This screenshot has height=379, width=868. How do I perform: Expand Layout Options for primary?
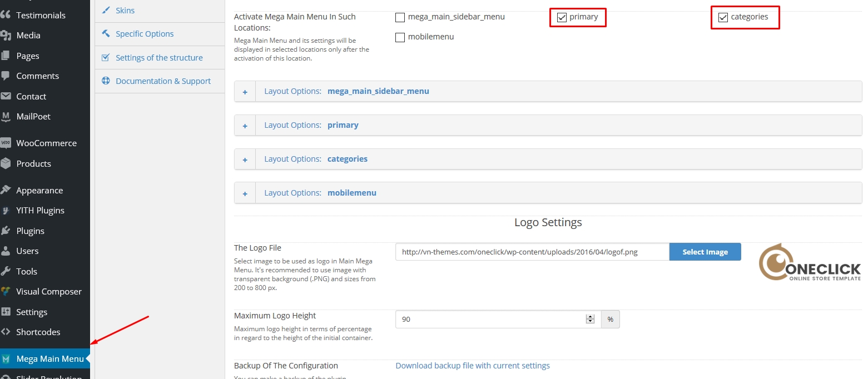[x=245, y=126]
